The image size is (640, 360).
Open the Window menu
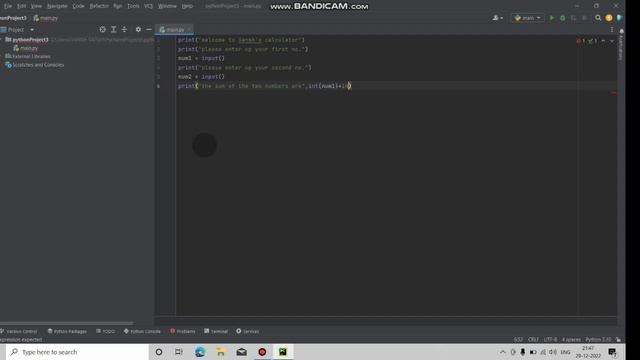click(x=167, y=6)
